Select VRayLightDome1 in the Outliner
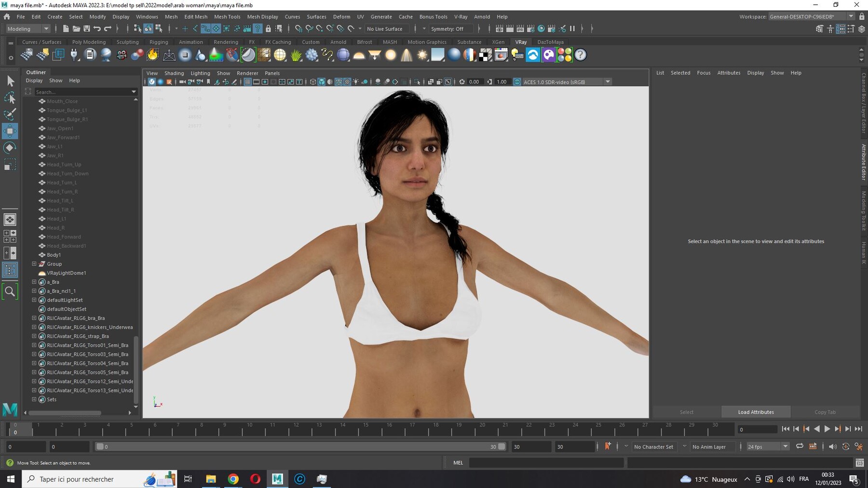This screenshot has width=868, height=488. click(67, 273)
